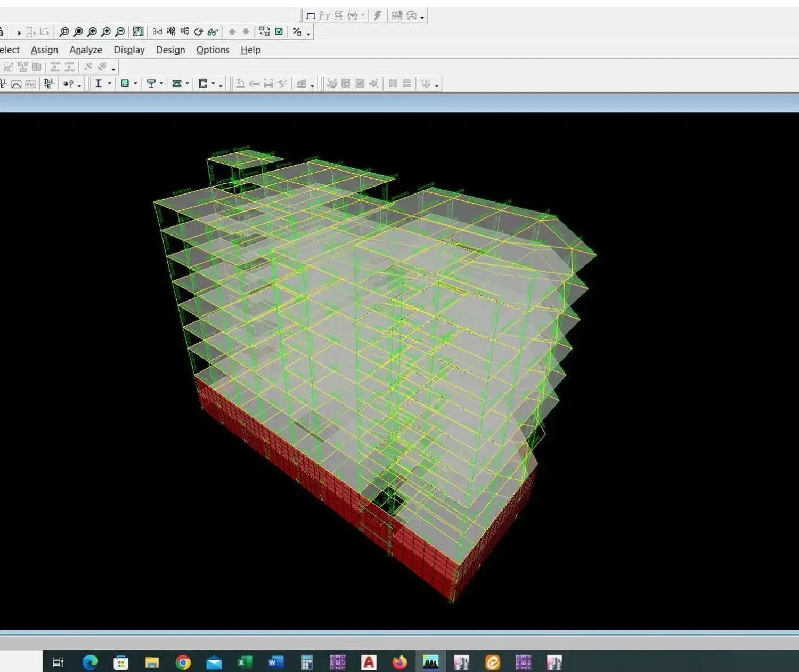Toggle the Object Shrink icon

coord(265,32)
